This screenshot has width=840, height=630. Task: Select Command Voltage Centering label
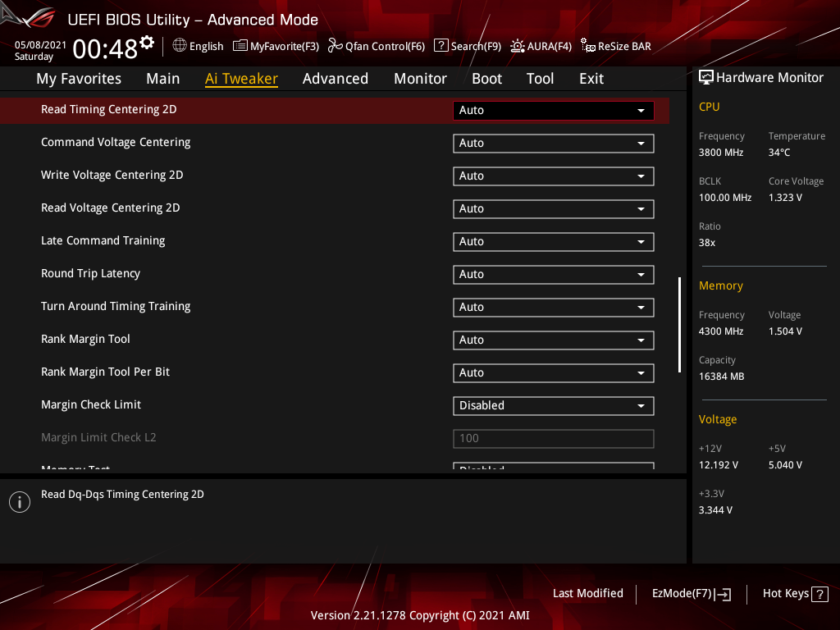coord(116,142)
